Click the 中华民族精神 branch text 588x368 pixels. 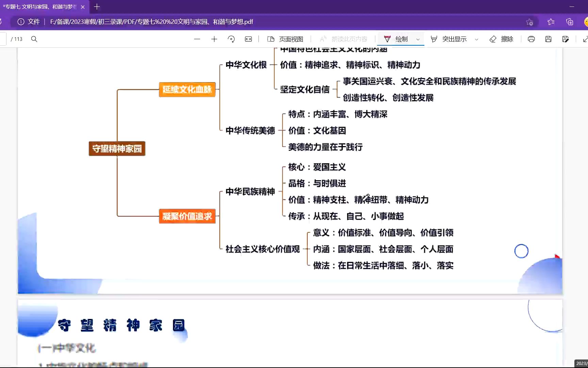pyautogui.click(x=250, y=191)
